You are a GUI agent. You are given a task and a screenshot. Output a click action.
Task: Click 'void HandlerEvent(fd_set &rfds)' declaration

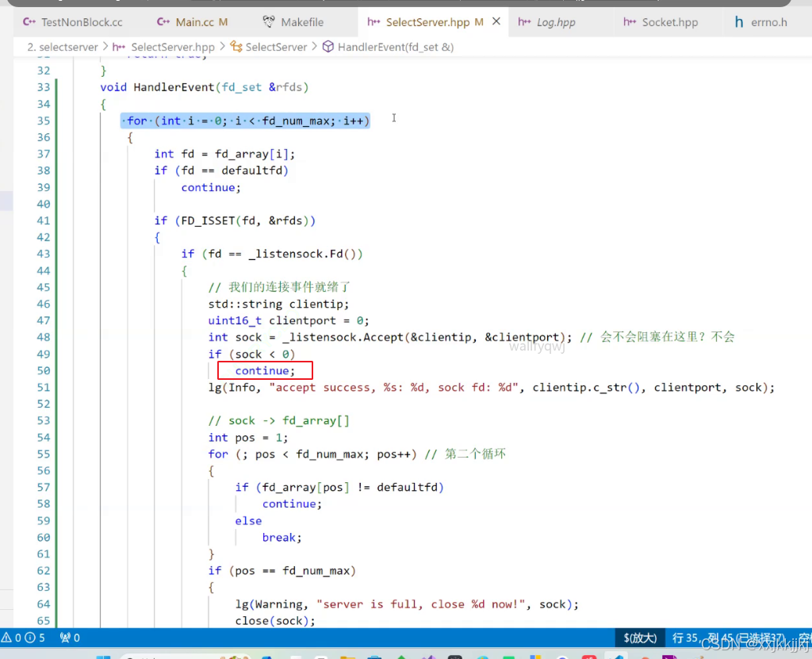204,87
